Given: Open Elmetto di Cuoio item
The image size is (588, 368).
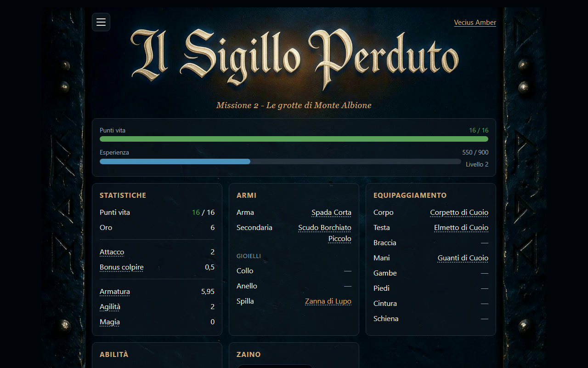Looking at the screenshot, I should tap(461, 228).
